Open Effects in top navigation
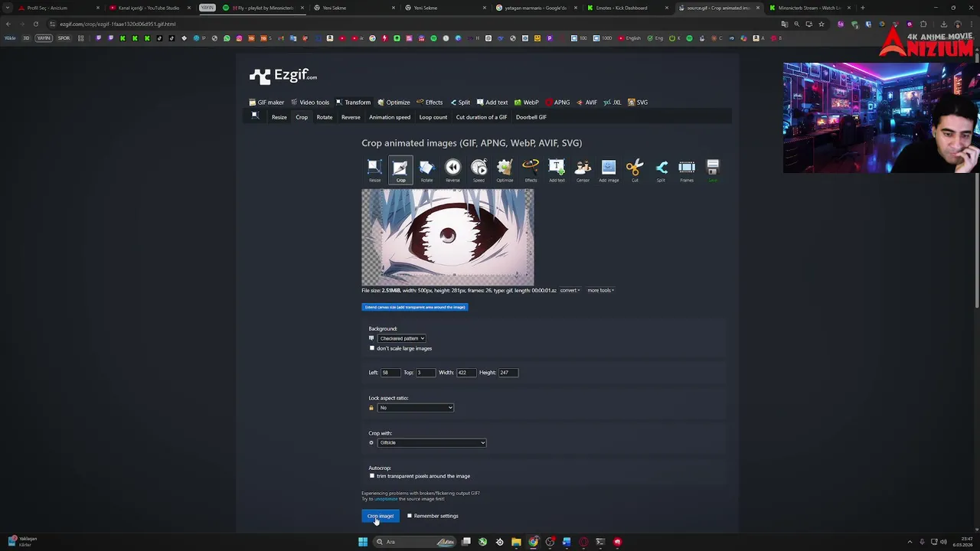This screenshot has width=980, height=551. pos(430,102)
